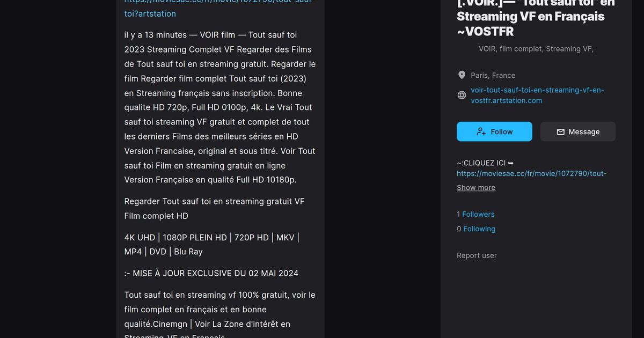Click the 4K UHD formats line

coord(212,244)
